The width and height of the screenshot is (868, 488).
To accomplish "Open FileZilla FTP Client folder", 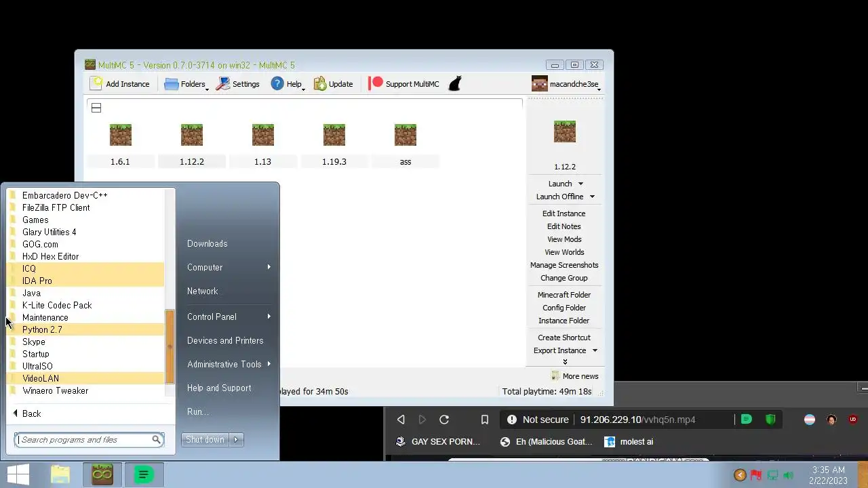I will click(x=85, y=207).
